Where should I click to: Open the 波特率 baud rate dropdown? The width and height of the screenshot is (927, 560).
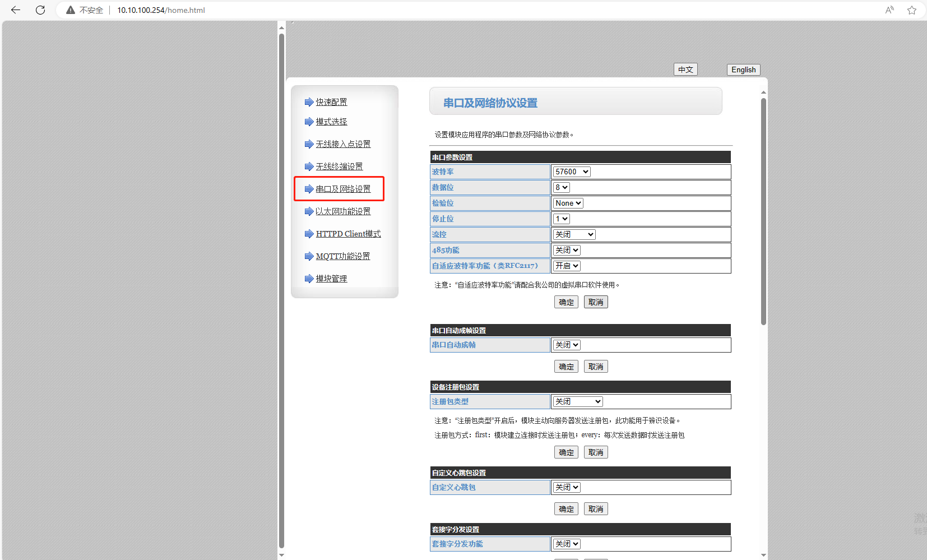[x=571, y=172]
